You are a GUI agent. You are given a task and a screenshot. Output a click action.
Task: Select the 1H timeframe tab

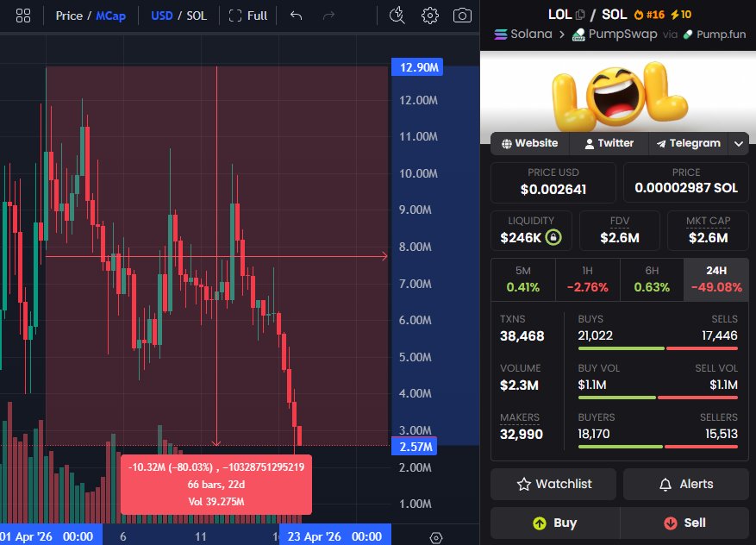point(587,279)
